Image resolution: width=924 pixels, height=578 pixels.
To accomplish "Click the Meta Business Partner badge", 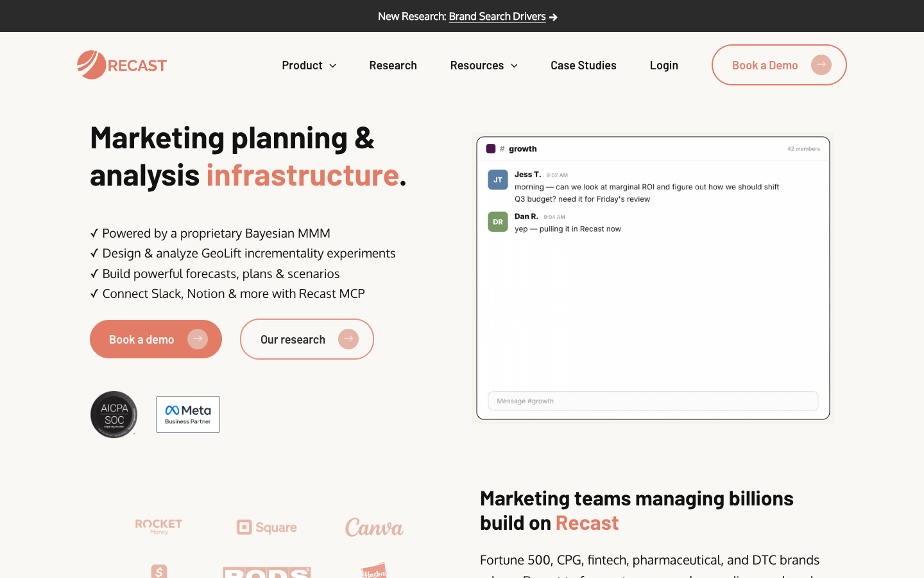I will 188,414.
